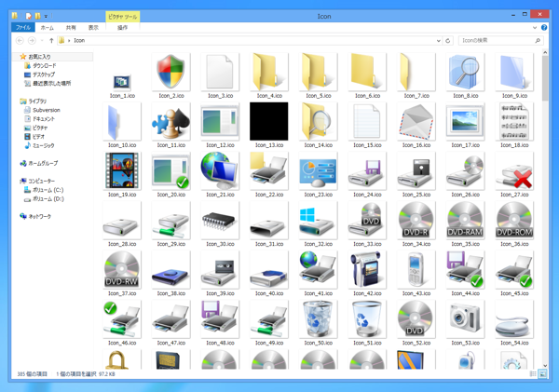The image size is (559, 392).
Task: Open ボリューム (C:) drive
Action: point(48,190)
